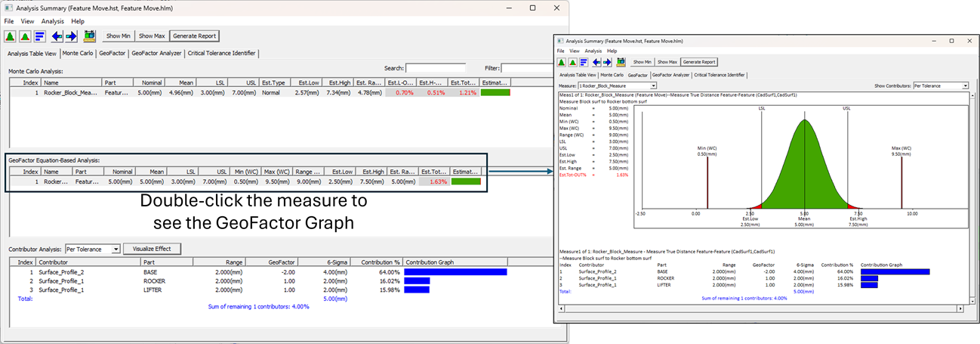Click the first green distribution icon in the larger table-view window
This screenshot has height=344, width=980.
point(11,36)
